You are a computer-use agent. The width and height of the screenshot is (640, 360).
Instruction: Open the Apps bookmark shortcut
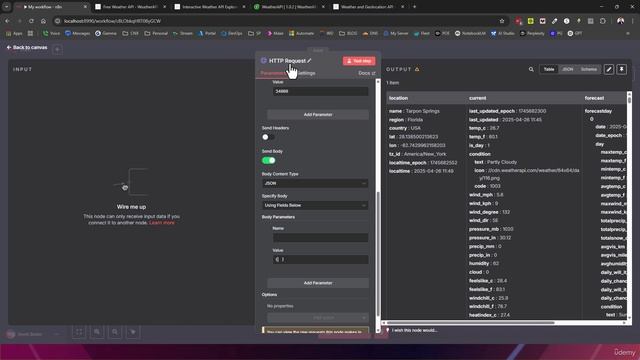(14, 33)
